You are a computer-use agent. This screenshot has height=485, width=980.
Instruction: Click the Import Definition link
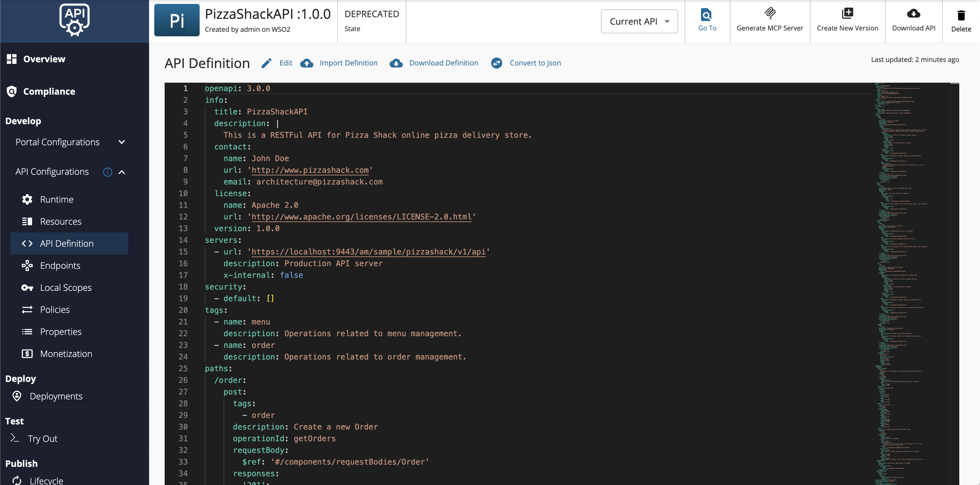click(x=348, y=63)
